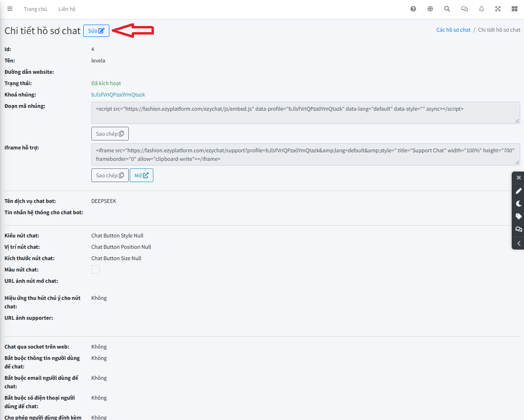Click the Đã kích hoạt status text
The image size is (524, 420).
tap(106, 83)
